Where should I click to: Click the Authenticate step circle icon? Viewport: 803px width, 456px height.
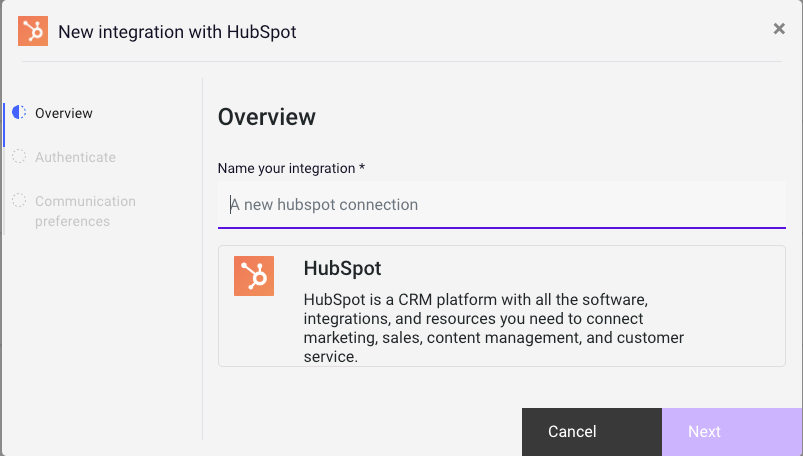click(19, 156)
